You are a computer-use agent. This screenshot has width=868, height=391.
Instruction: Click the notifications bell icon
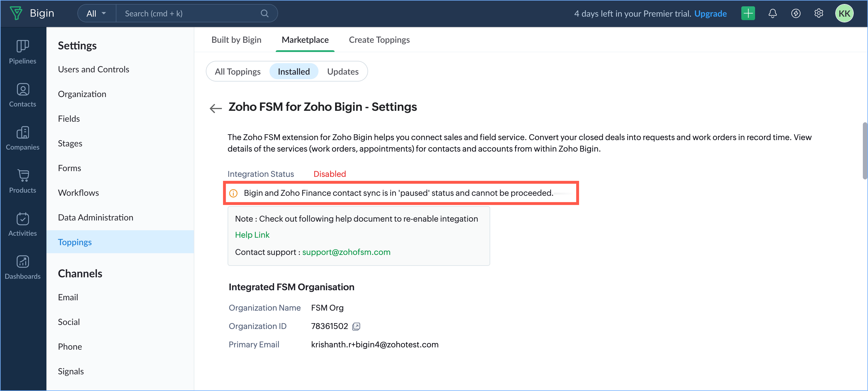[x=772, y=13]
